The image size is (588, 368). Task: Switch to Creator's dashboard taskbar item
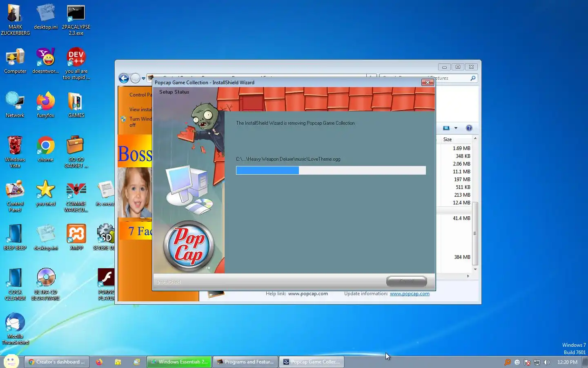click(x=56, y=362)
